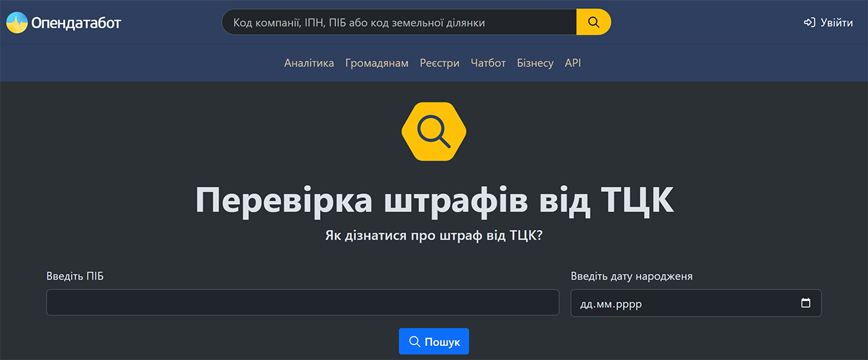The image size is (868, 360).
Task: Click the yellow hexagon magnifier icon
Action: coord(434,132)
